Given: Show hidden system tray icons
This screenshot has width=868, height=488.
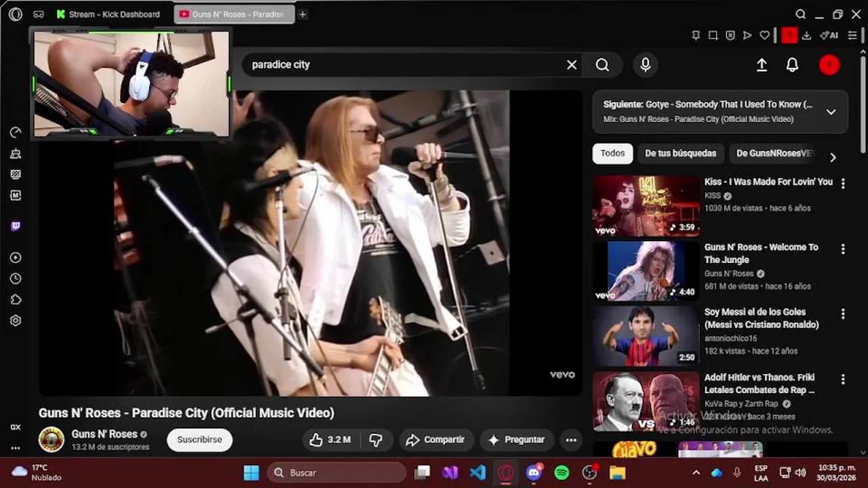Looking at the screenshot, I should point(696,472).
